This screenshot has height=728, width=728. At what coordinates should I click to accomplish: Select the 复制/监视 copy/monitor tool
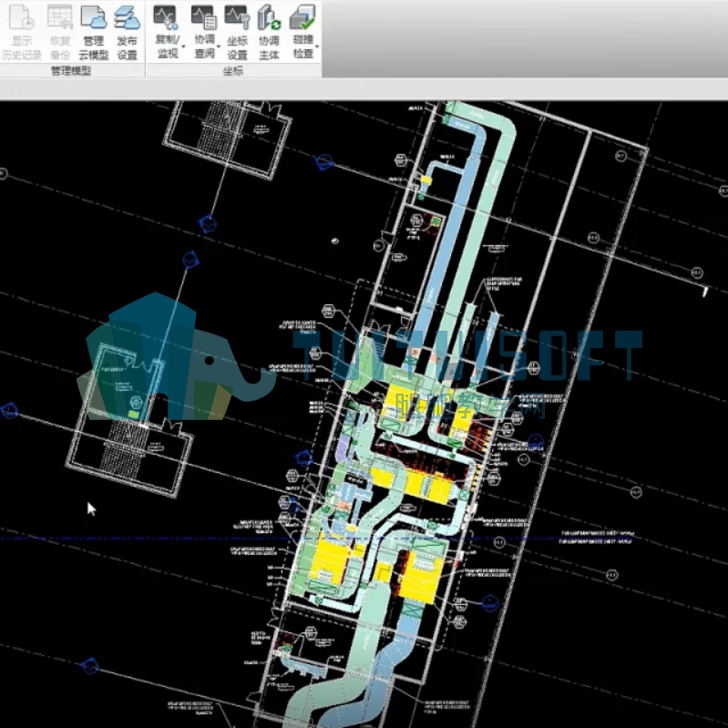pyautogui.click(x=167, y=31)
